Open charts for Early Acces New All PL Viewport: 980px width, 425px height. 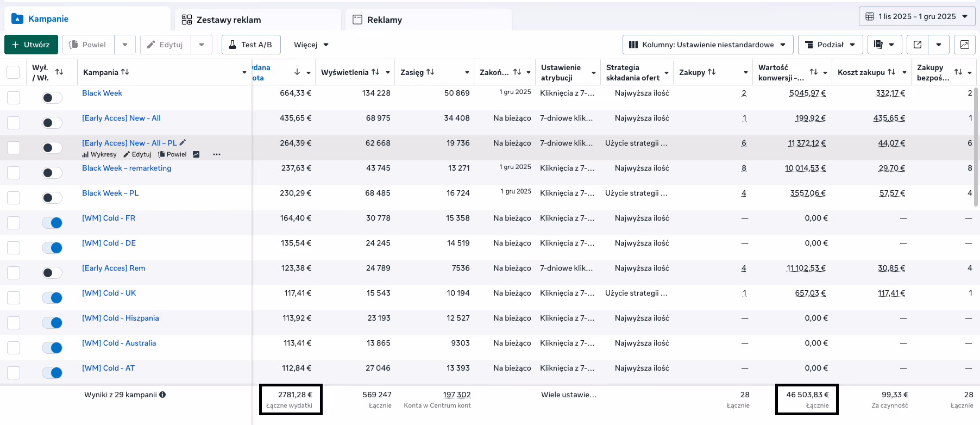(x=99, y=154)
